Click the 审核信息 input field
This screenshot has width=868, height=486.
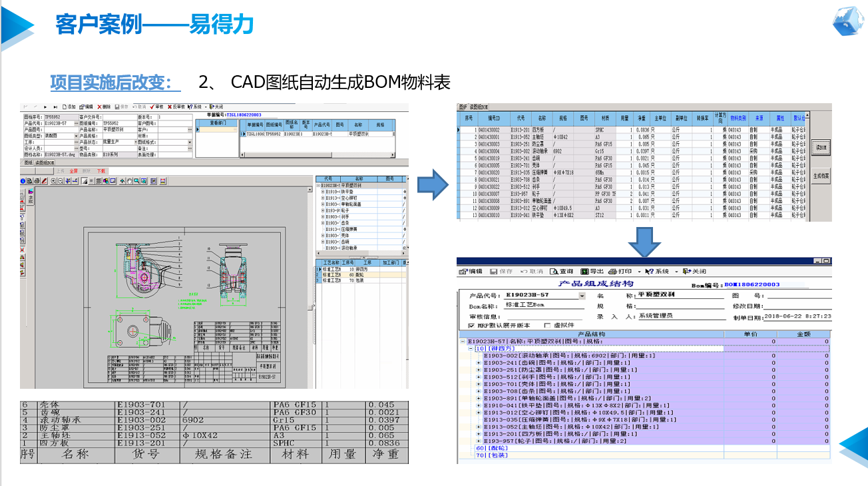[x=544, y=317]
